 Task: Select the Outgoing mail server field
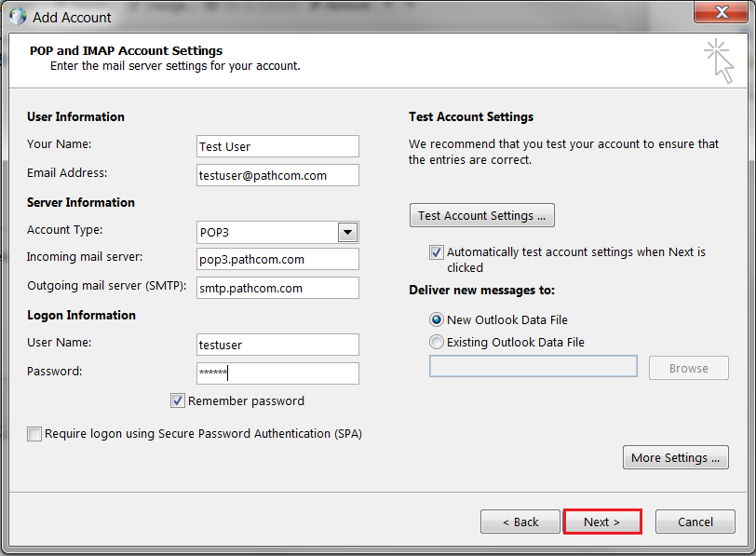click(277, 288)
